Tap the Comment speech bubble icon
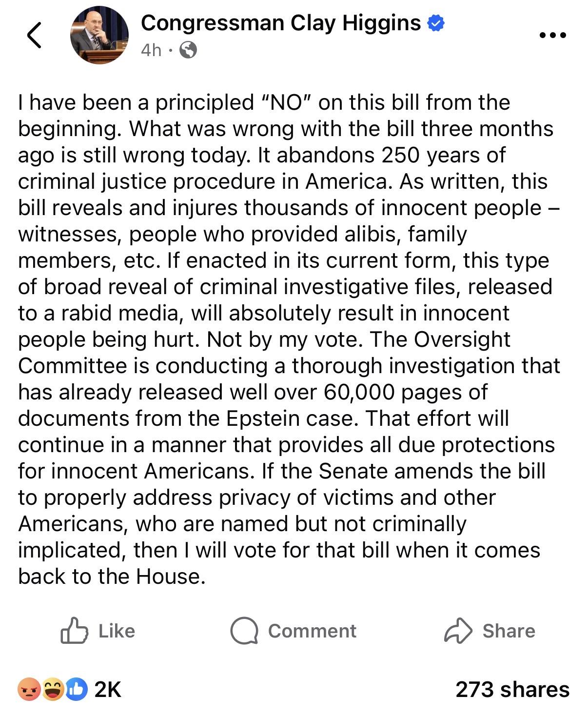 pos(244,631)
